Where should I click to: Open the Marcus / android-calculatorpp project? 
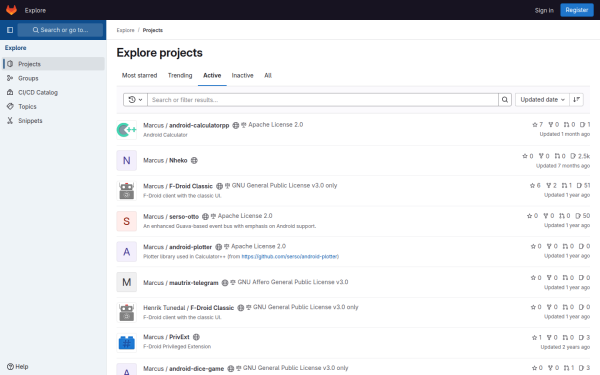pos(186,125)
